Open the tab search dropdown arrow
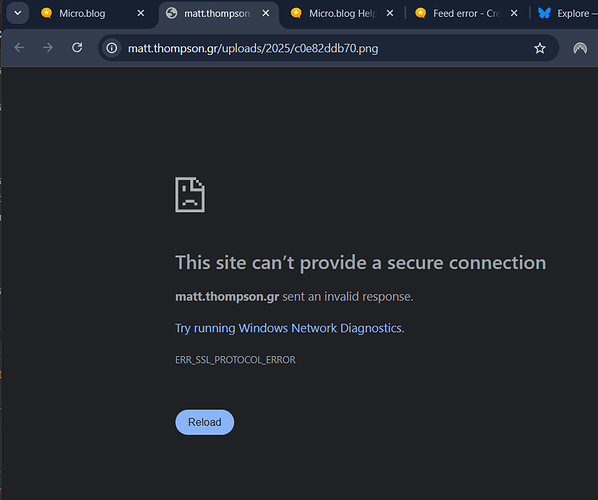 coord(18,13)
